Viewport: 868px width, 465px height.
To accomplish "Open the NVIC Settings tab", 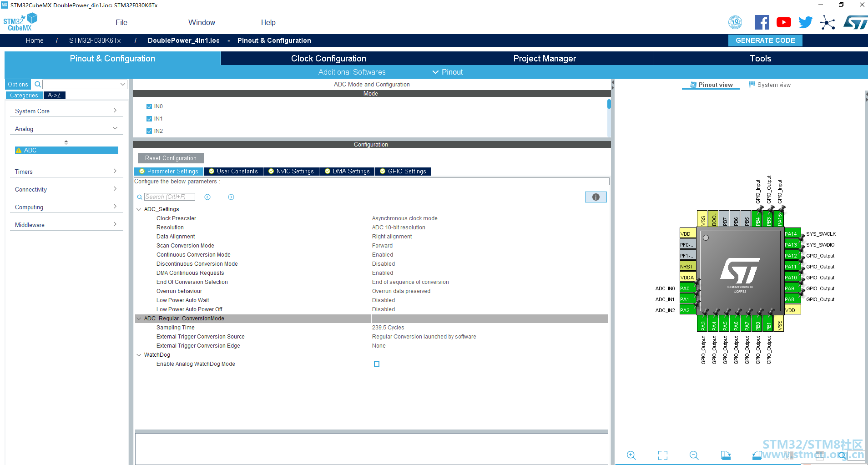I will point(291,172).
